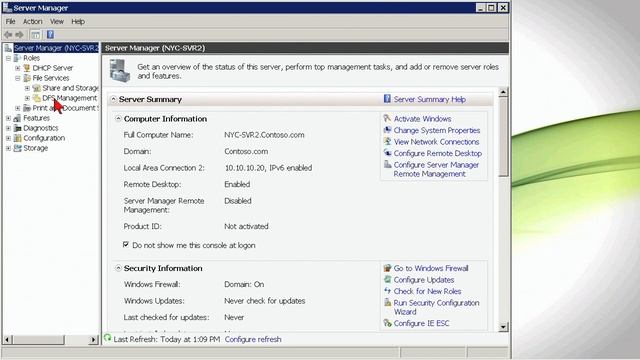The image size is (640, 360).
Task: Expand the Diagnostics tree node
Action: [8, 128]
